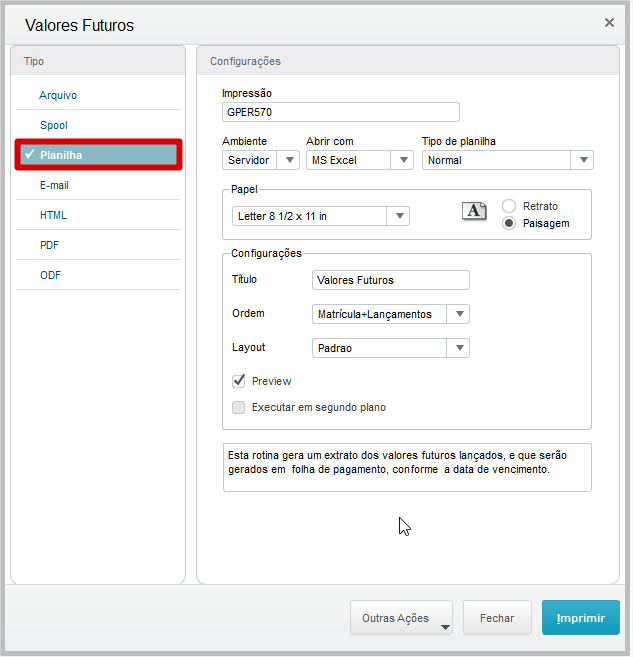
Task: Open the Outras Ações split-button arrow
Action: coord(445,627)
